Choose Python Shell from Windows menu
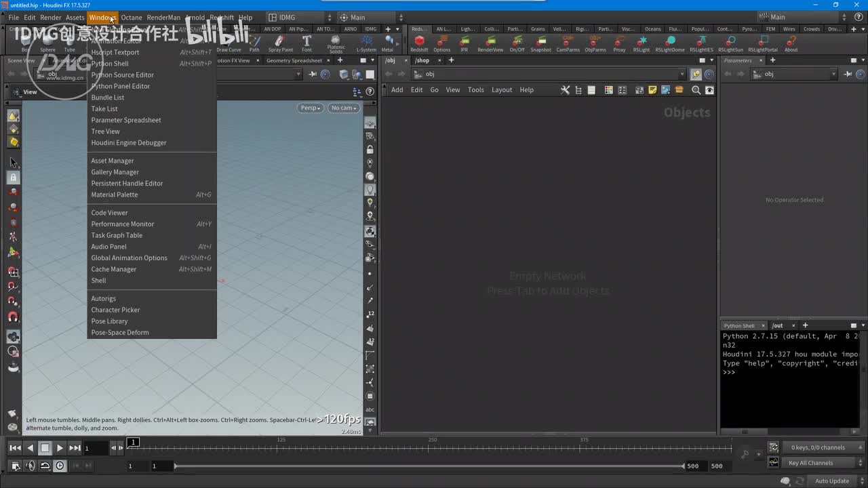 [x=110, y=64]
